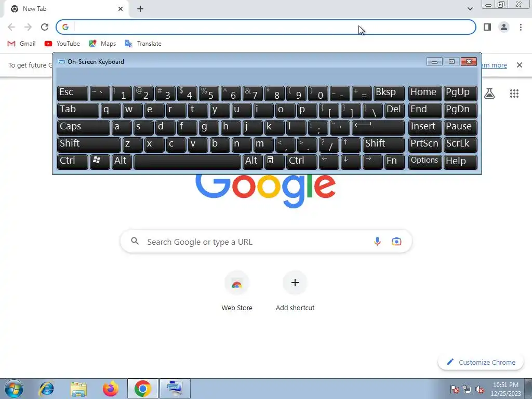Open Windows Explorer from taskbar

78,389
